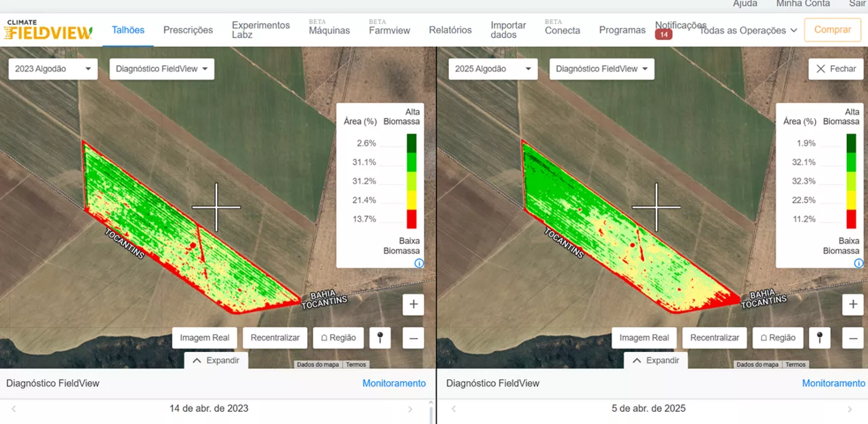Screen dimensions: 868x424
Task: Open the Relatórios tab
Action: click(x=450, y=30)
